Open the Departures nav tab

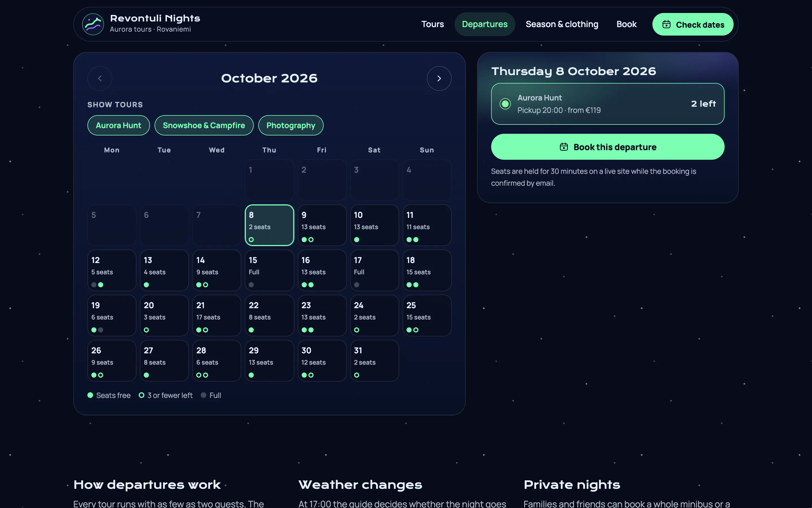point(484,24)
